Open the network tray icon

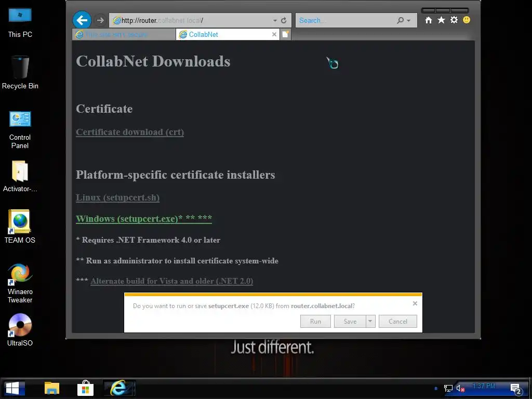tap(448, 388)
